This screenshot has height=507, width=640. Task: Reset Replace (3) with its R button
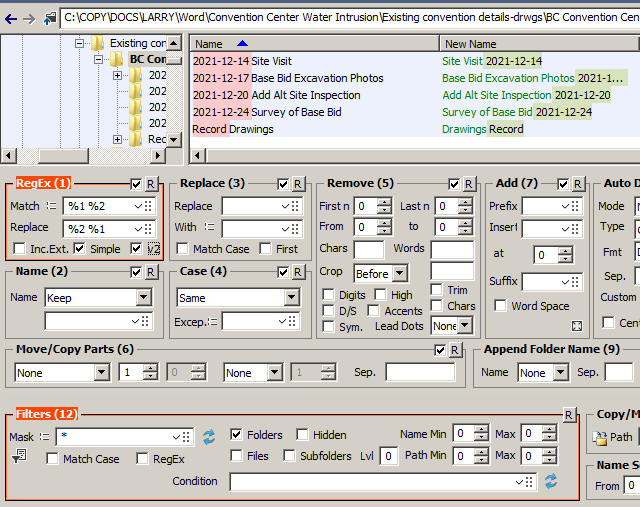pyautogui.click(x=298, y=184)
